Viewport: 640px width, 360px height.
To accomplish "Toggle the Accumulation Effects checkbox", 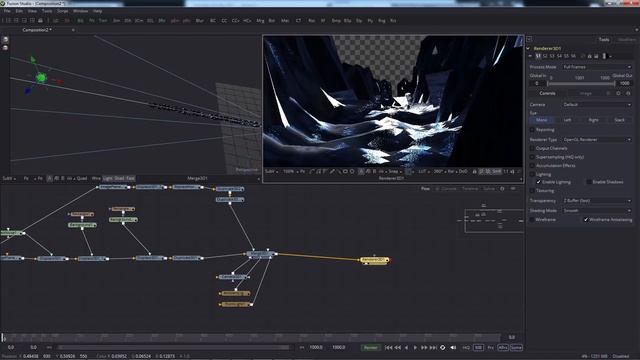I will (x=532, y=165).
